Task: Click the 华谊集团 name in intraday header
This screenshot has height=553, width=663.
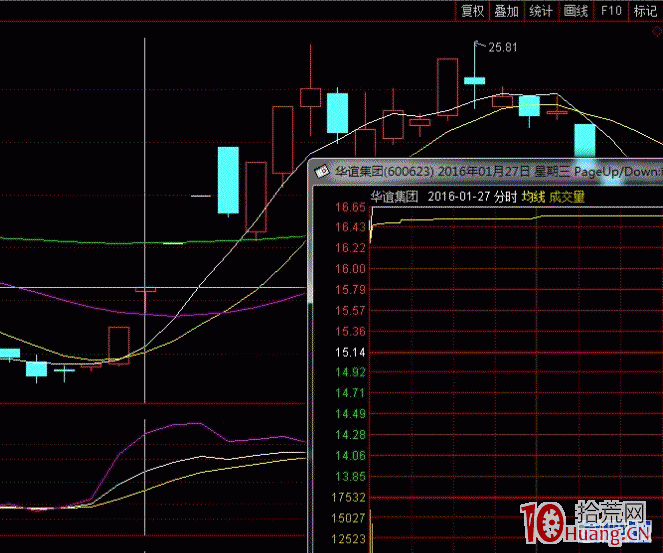Action: coord(393,196)
